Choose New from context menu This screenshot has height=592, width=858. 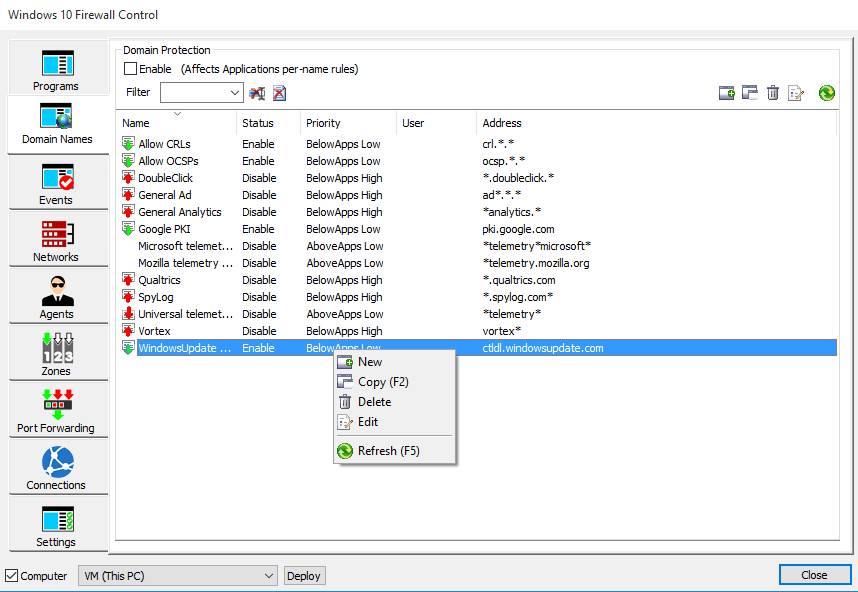tap(394, 362)
